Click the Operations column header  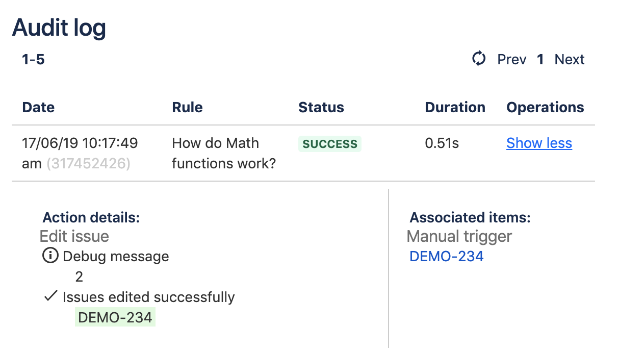click(x=545, y=108)
